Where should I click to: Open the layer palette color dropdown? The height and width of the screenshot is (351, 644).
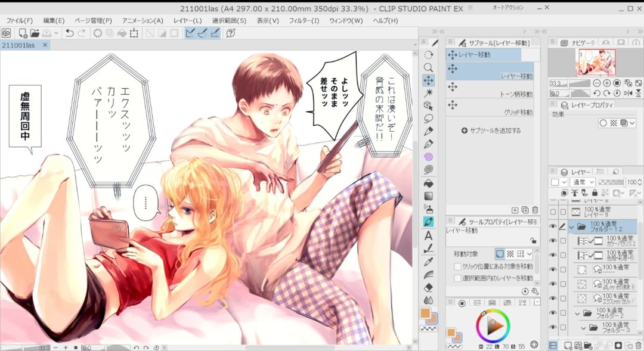coord(559,182)
